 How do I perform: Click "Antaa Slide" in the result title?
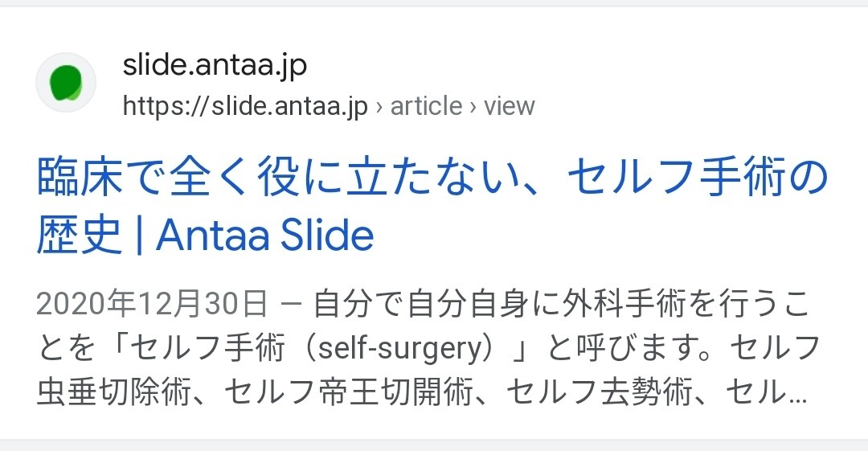coord(265,235)
